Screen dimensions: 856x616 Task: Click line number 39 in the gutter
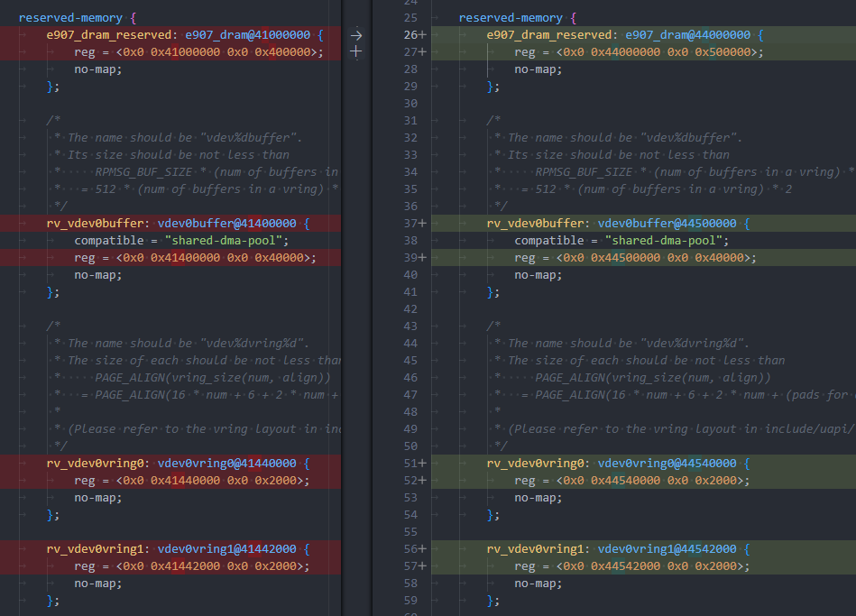pos(411,258)
